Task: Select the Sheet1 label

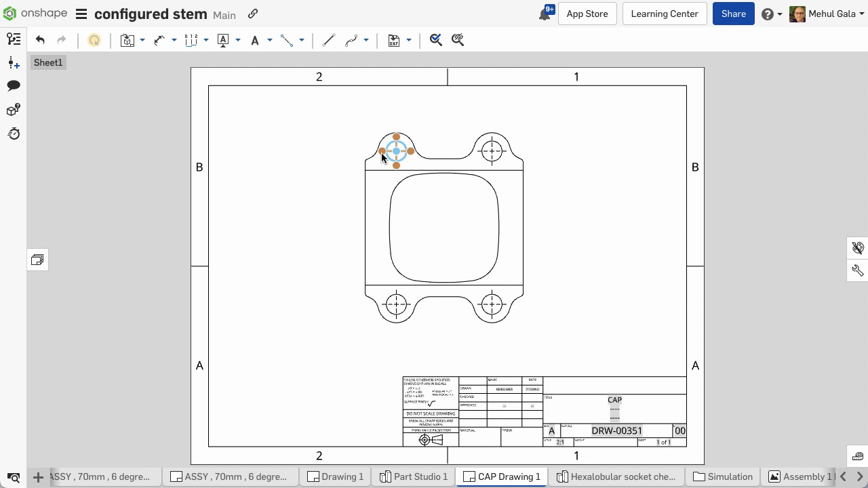Action: pos(48,62)
